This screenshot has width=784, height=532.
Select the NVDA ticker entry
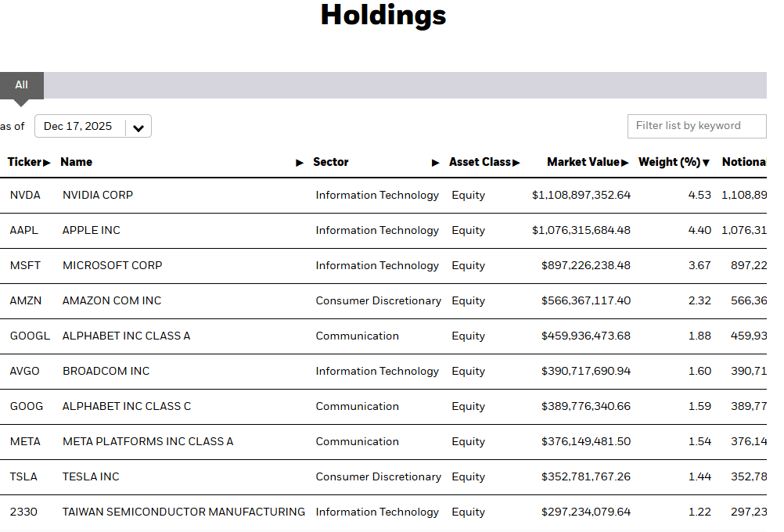coord(24,195)
